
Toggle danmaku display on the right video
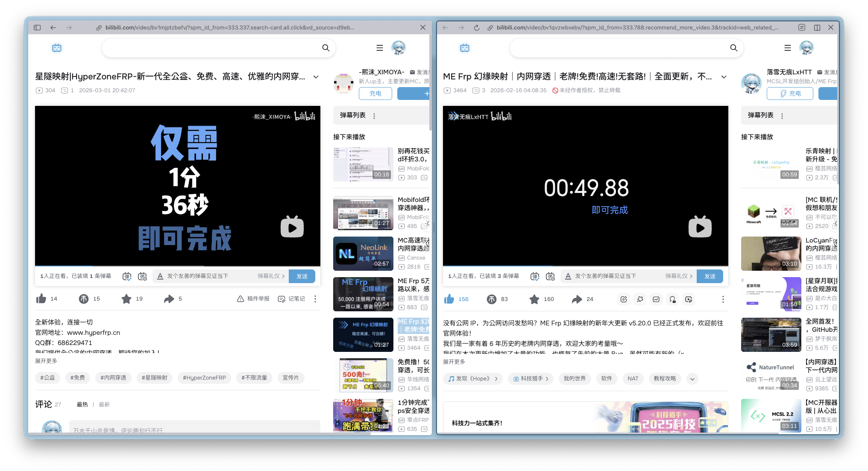click(x=535, y=276)
